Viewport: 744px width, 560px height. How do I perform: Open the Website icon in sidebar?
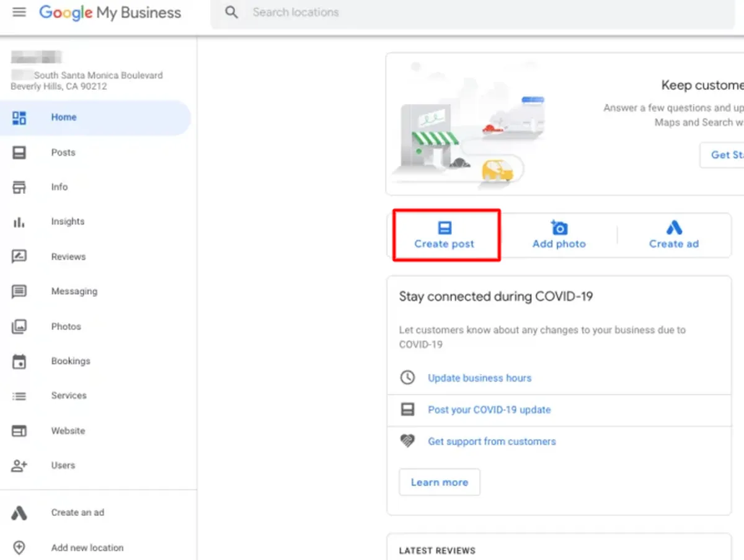coord(19,431)
